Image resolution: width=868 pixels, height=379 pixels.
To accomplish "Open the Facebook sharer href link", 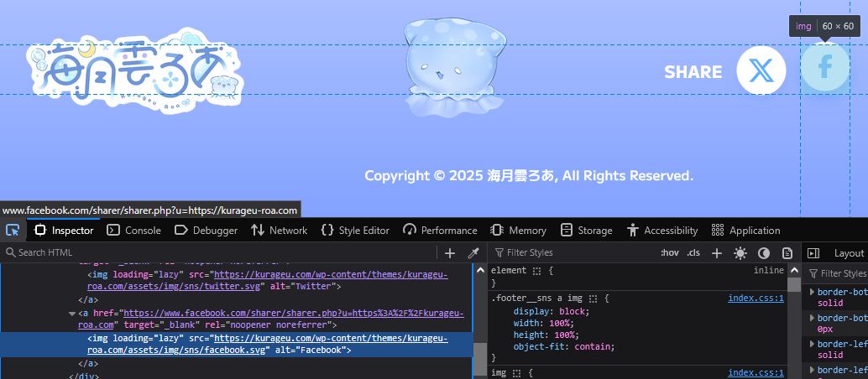I will tap(292, 319).
